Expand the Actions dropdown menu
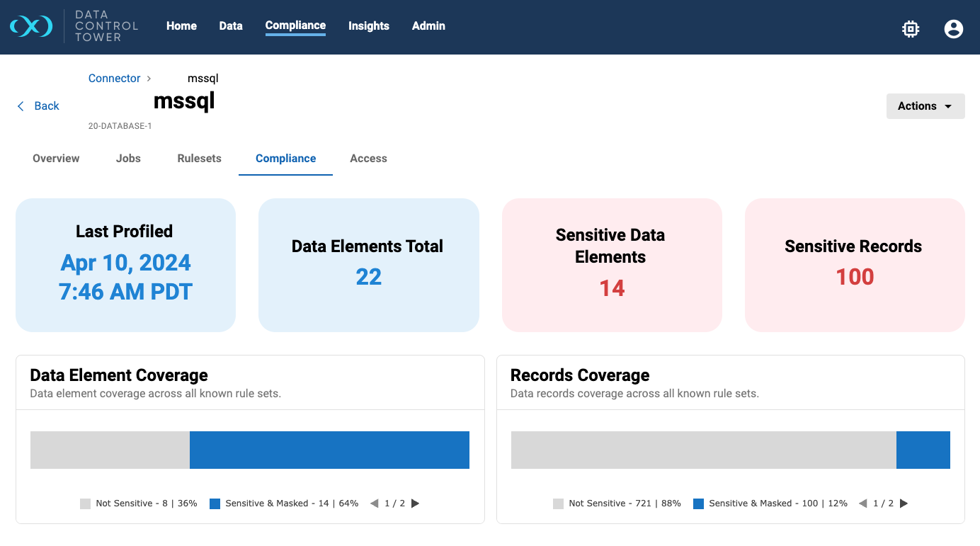980x546 pixels. click(x=925, y=106)
